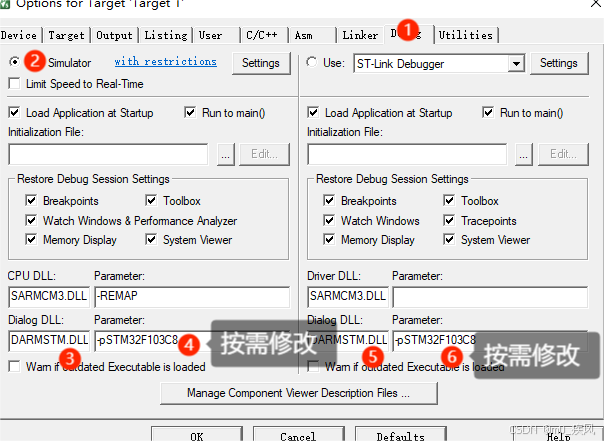The image size is (604, 441).
Task: Select the Output tab
Action: (x=114, y=35)
